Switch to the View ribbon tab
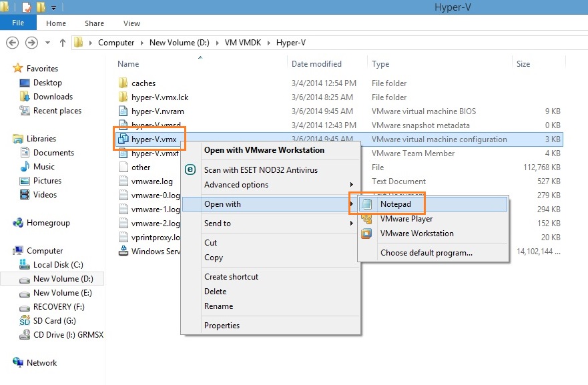This screenshot has width=588, height=385. click(131, 23)
